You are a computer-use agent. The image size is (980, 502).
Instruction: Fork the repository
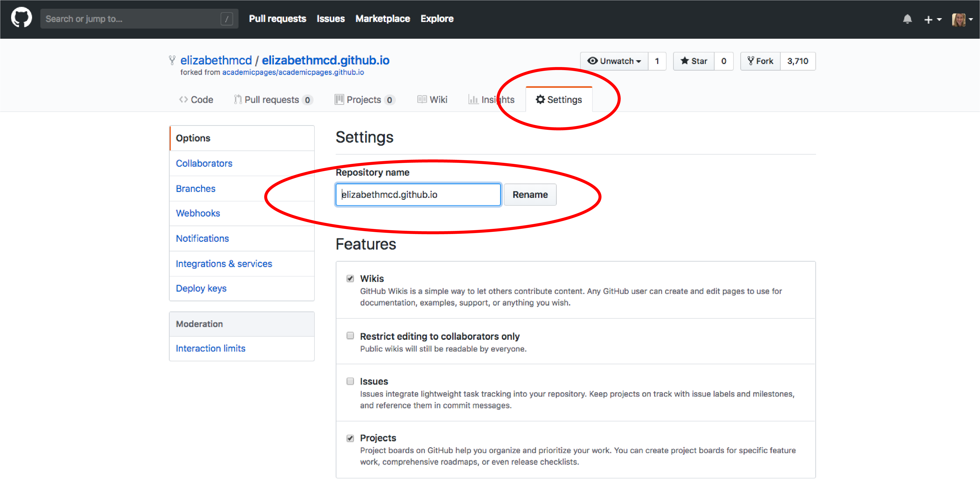tap(760, 61)
